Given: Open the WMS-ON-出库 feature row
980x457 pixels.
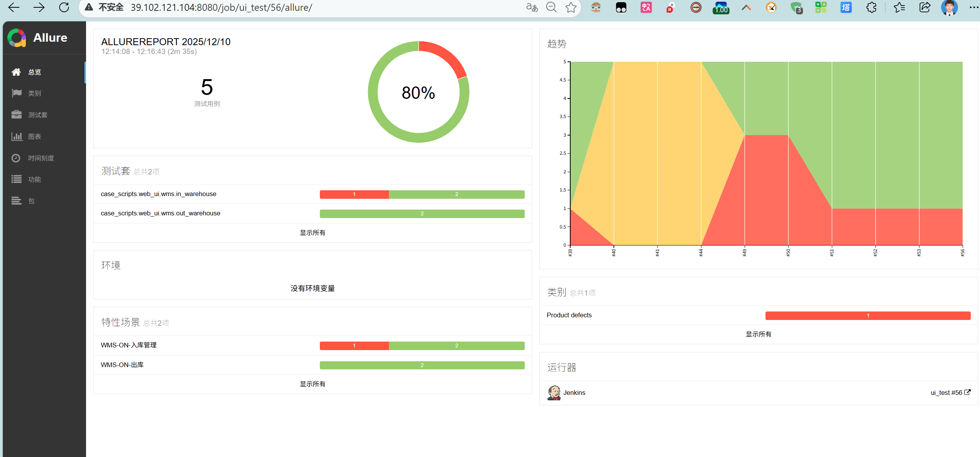Looking at the screenshot, I should pos(122,365).
